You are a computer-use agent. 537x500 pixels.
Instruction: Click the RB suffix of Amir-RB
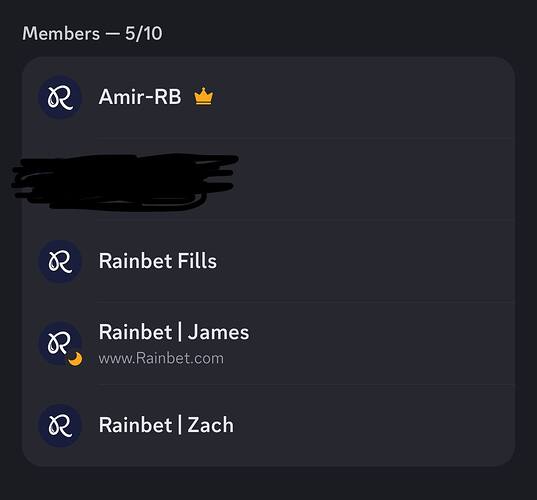click(x=167, y=97)
